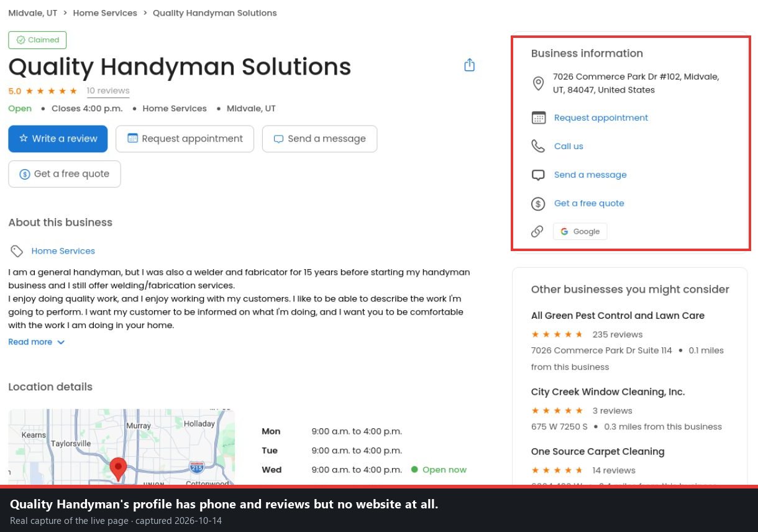758x532 pixels.
Task: Click the tag icon beside Home Services
Action: (17, 251)
